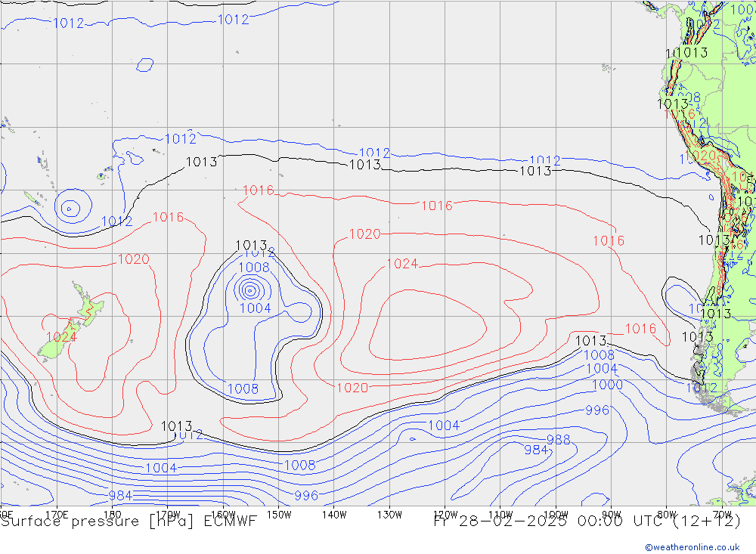Click the 180 longitude label
The width and height of the screenshot is (756, 554).
coord(113,514)
